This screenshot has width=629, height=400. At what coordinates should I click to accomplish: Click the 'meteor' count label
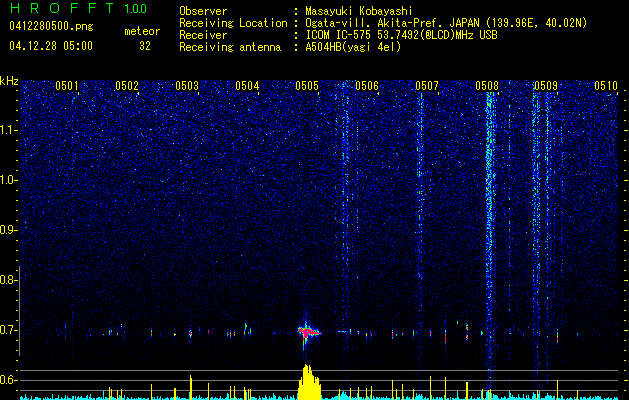click(142, 31)
